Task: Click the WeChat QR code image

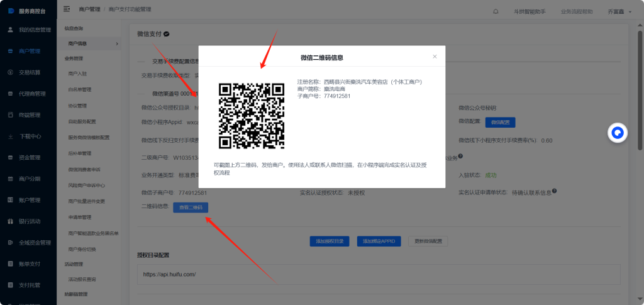Action: (x=252, y=116)
